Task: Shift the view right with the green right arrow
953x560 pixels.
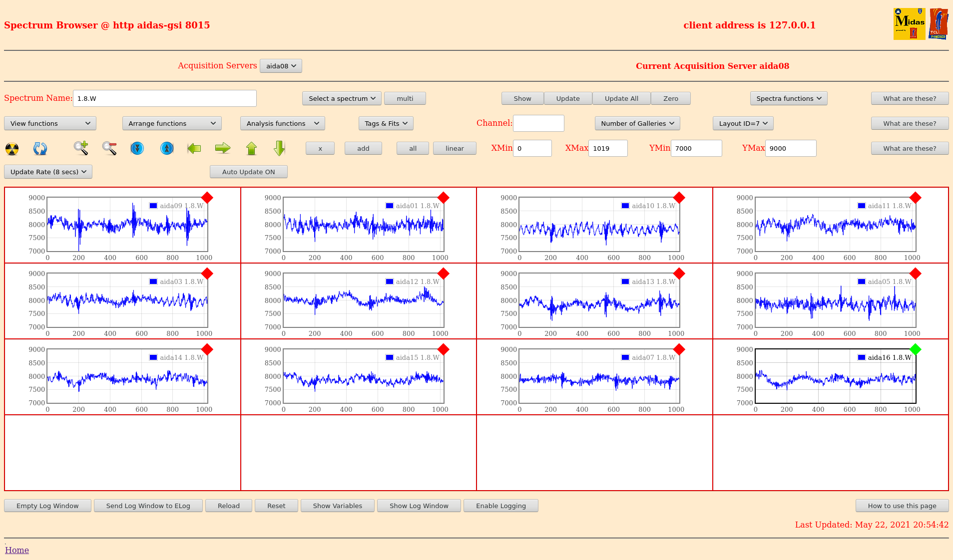Action: tap(223, 148)
